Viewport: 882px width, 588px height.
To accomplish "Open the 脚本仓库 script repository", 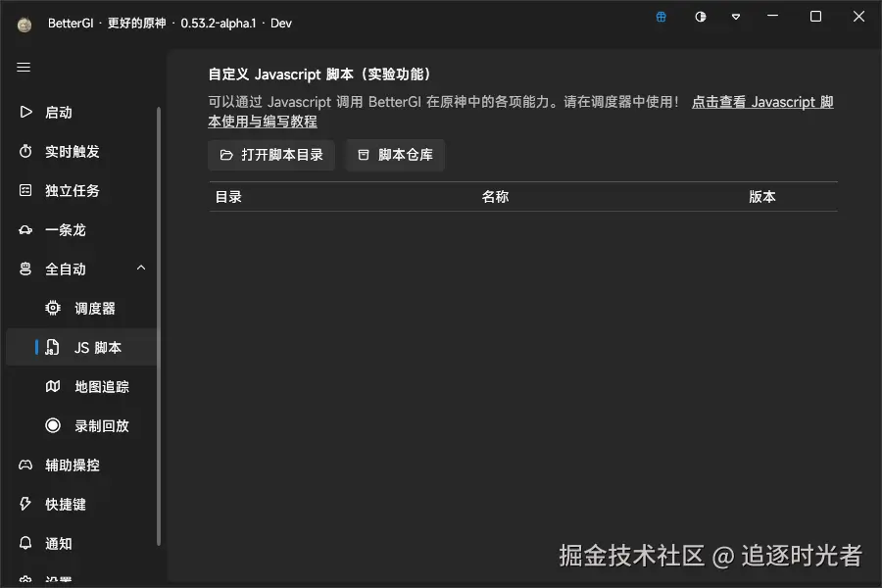I will point(395,155).
